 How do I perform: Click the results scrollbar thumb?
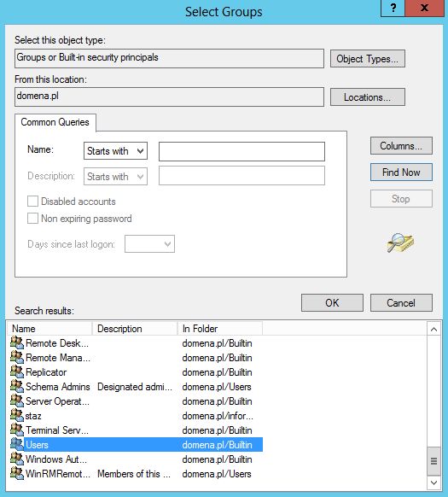[x=433, y=461]
